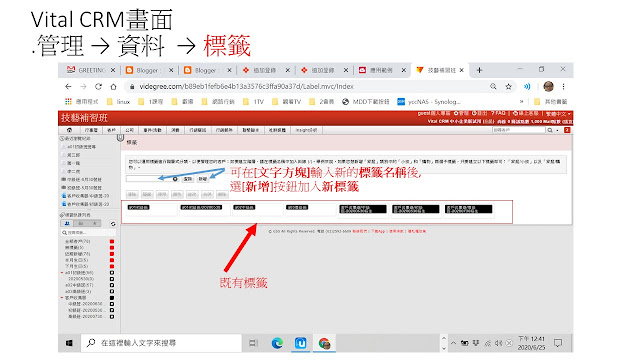Open the taskbar clock showing 12:41
The width and height of the screenshot is (640, 360).
tap(531, 343)
